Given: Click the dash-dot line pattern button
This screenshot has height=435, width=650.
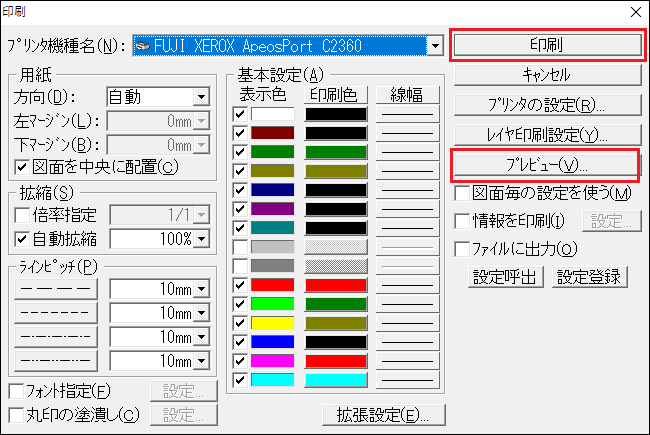Looking at the screenshot, I should pos(56,337).
